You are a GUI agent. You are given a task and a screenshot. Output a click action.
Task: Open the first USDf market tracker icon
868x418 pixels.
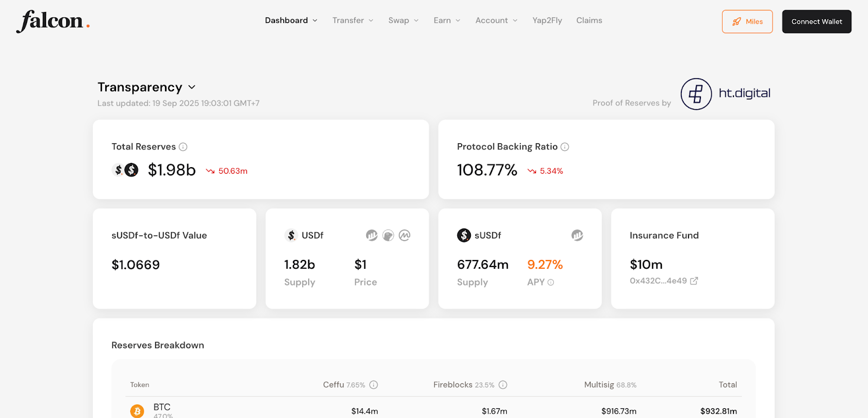point(372,235)
